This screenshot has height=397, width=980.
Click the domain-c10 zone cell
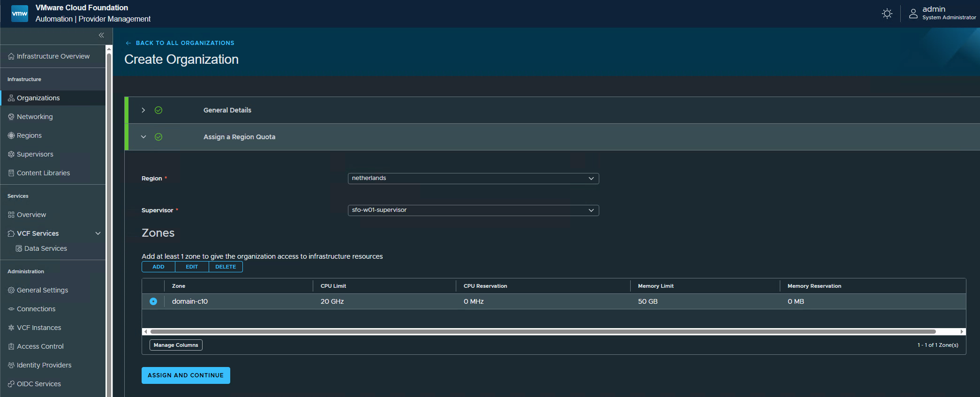[x=190, y=301]
